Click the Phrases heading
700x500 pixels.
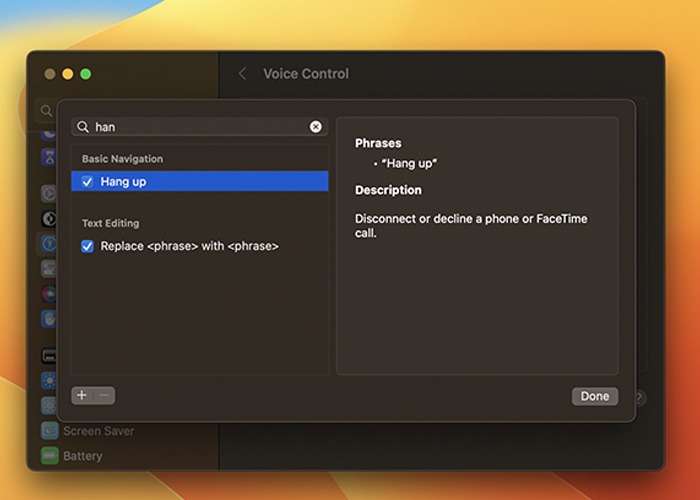tap(378, 143)
